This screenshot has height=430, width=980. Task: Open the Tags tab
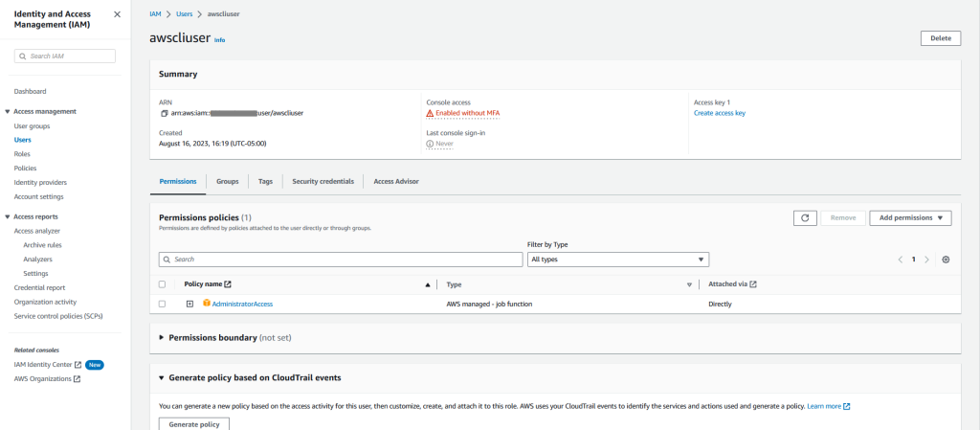pyautogui.click(x=266, y=181)
